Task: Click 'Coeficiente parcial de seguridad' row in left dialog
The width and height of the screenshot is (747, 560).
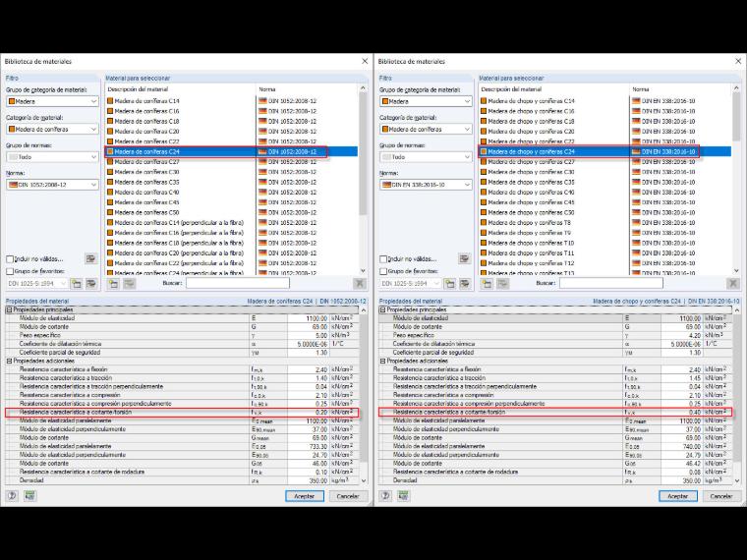Action: click(182, 353)
